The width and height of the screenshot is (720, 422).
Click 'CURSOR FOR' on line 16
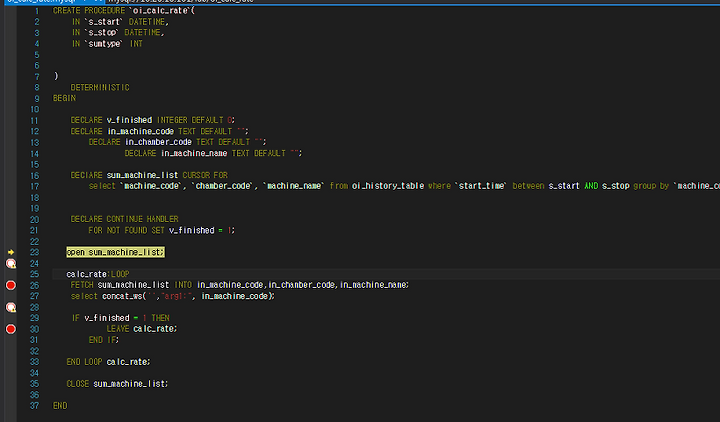(205, 175)
